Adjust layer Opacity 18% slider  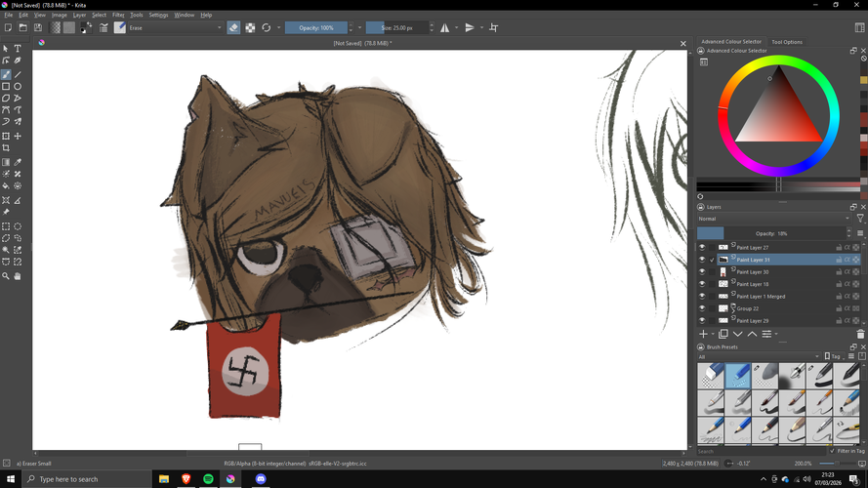pos(771,233)
